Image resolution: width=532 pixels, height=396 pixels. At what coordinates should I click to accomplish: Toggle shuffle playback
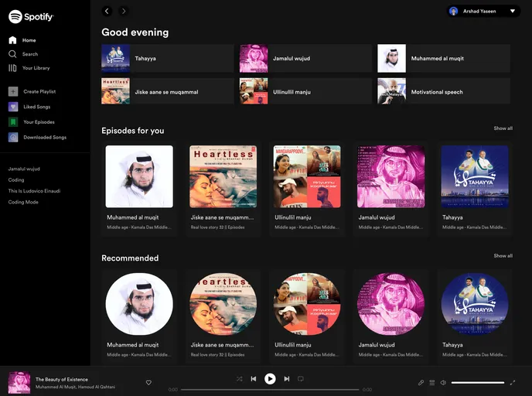coord(240,379)
